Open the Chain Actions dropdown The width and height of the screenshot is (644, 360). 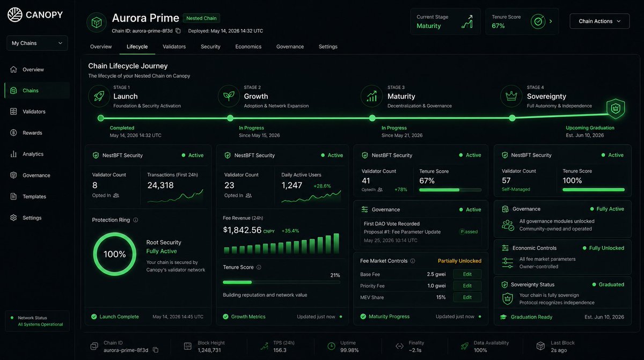(x=599, y=21)
